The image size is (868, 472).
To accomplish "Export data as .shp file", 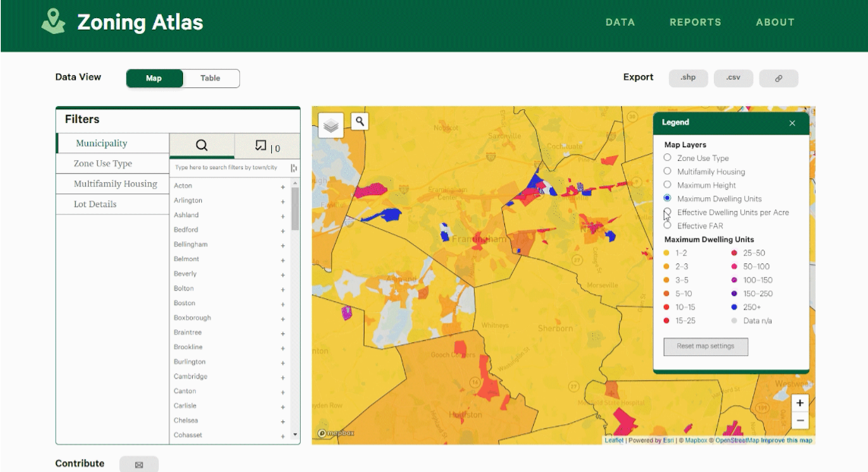I will point(688,77).
